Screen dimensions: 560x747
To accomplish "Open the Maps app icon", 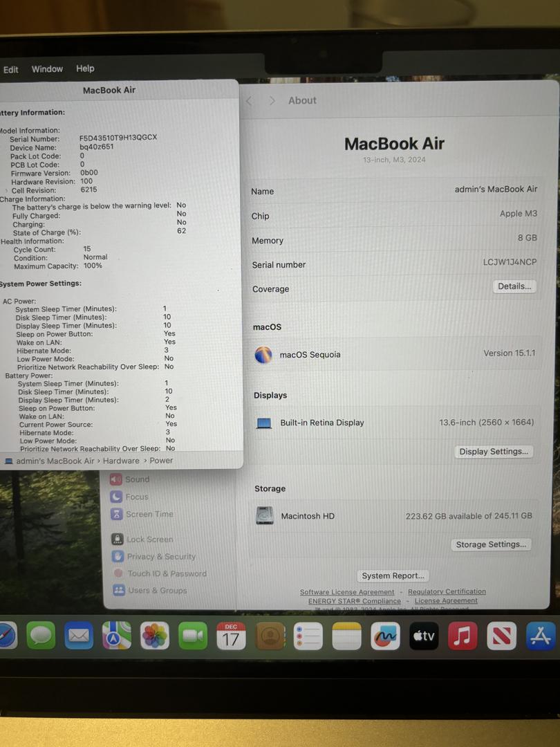I will click(x=117, y=635).
